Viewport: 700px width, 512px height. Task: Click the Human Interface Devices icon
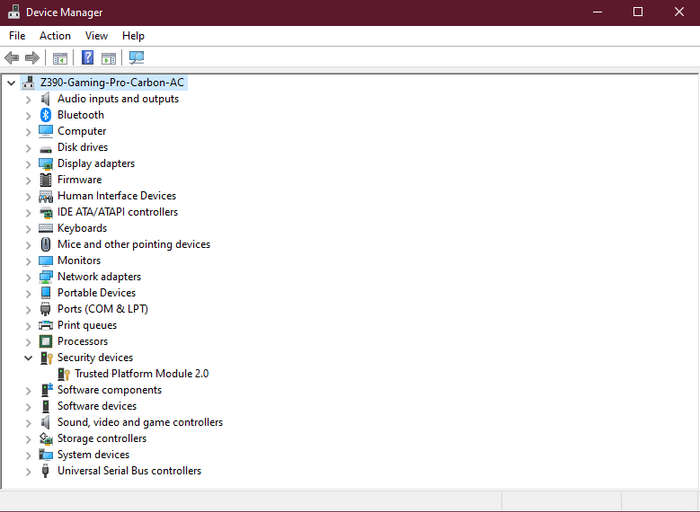click(46, 196)
